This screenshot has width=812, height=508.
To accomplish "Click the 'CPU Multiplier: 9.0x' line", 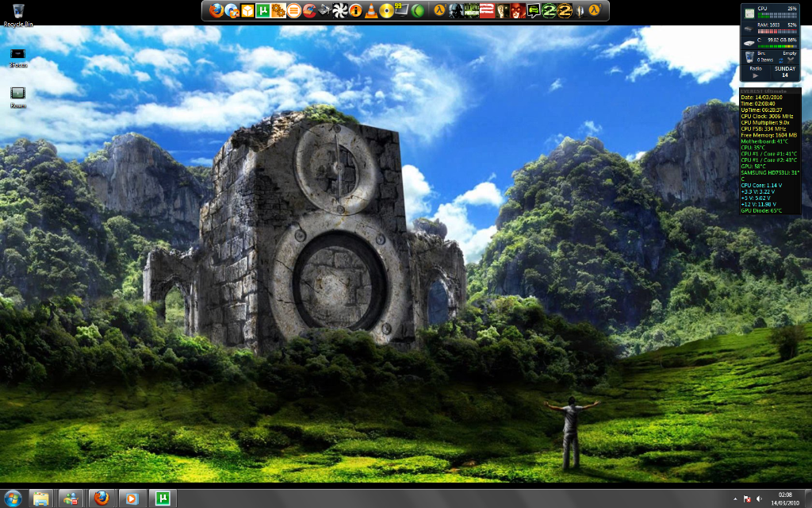I will point(764,122).
